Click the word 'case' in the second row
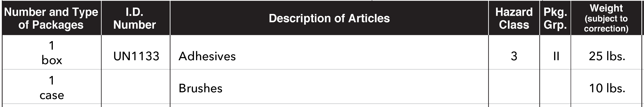 point(52,95)
